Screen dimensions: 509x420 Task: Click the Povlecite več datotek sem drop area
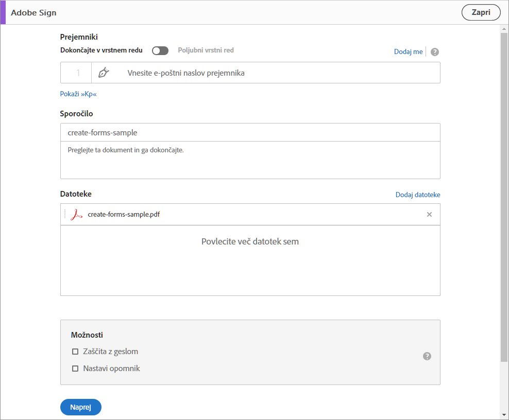[250, 260]
